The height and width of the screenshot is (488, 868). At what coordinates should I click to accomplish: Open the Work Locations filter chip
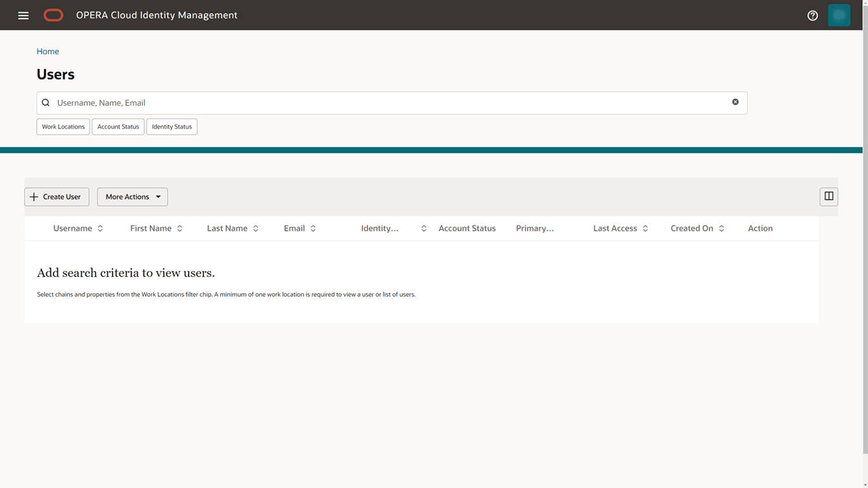pos(63,127)
